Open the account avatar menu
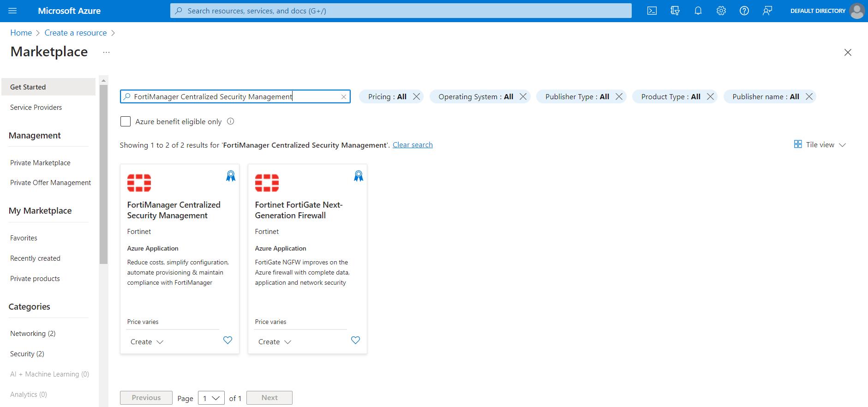Viewport: 868px width, 407px height. coord(857,11)
